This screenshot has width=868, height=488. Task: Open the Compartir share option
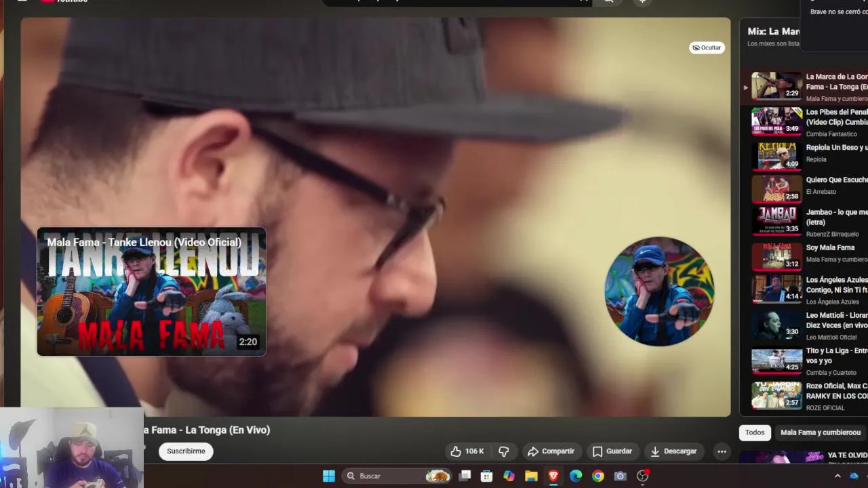click(551, 451)
